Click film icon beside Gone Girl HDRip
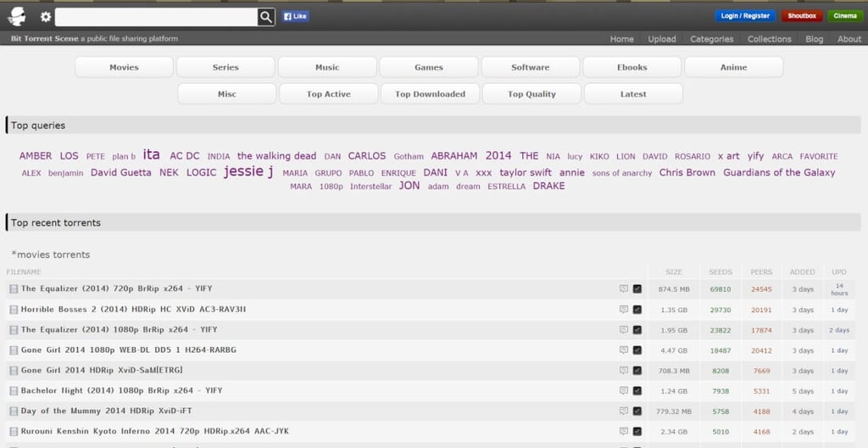This screenshot has height=448, width=868. (14, 371)
